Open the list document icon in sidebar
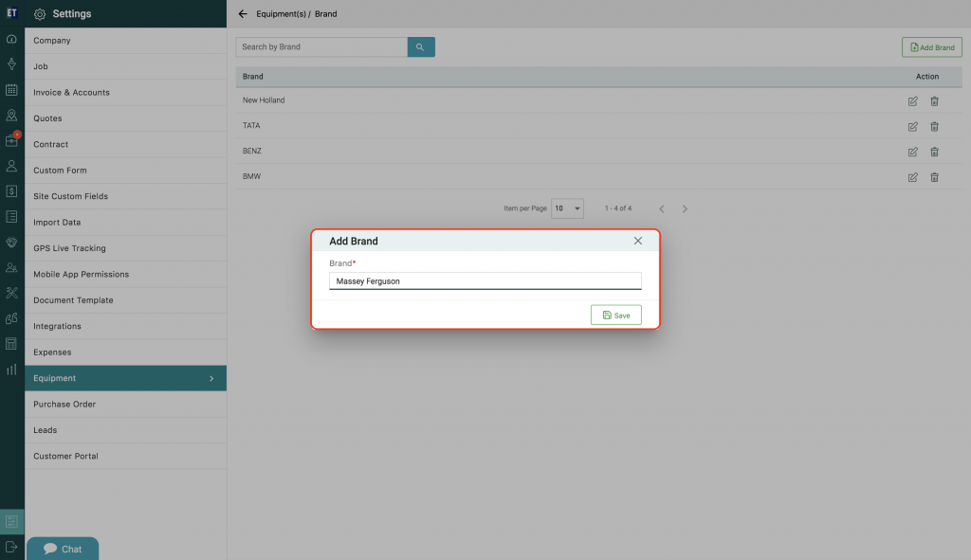This screenshot has width=971, height=560. tap(11, 217)
